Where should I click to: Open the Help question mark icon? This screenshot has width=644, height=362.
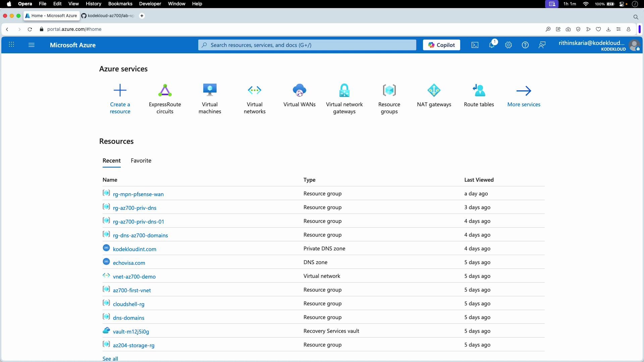point(525,45)
